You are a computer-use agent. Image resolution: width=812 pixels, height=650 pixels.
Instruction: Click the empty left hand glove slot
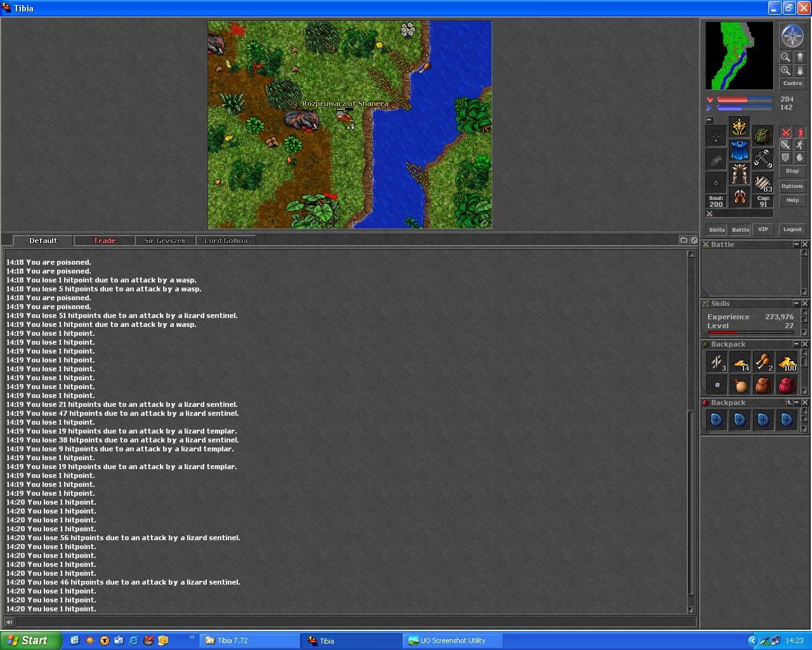[x=716, y=159]
